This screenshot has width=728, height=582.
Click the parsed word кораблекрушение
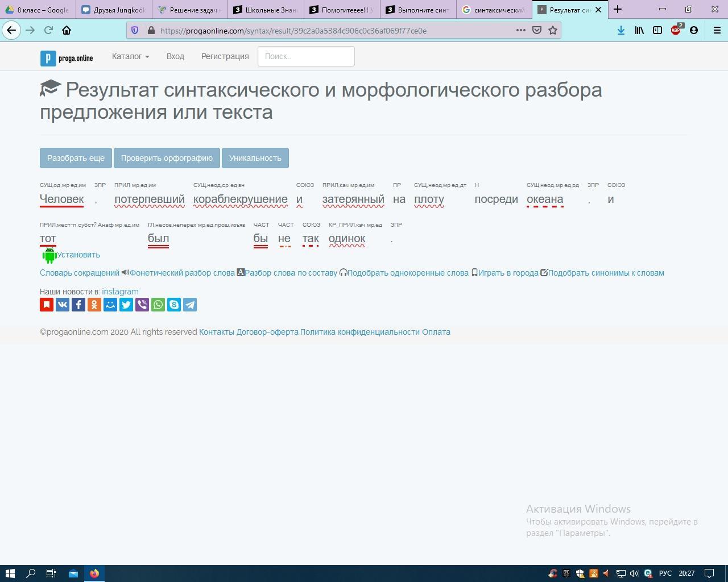point(241,199)
